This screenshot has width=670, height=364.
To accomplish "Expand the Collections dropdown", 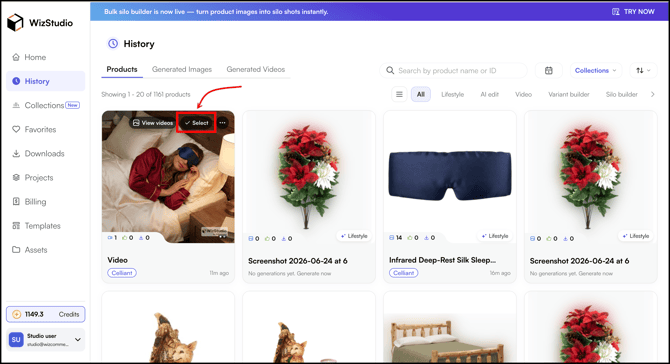I will tap(596, 70).
